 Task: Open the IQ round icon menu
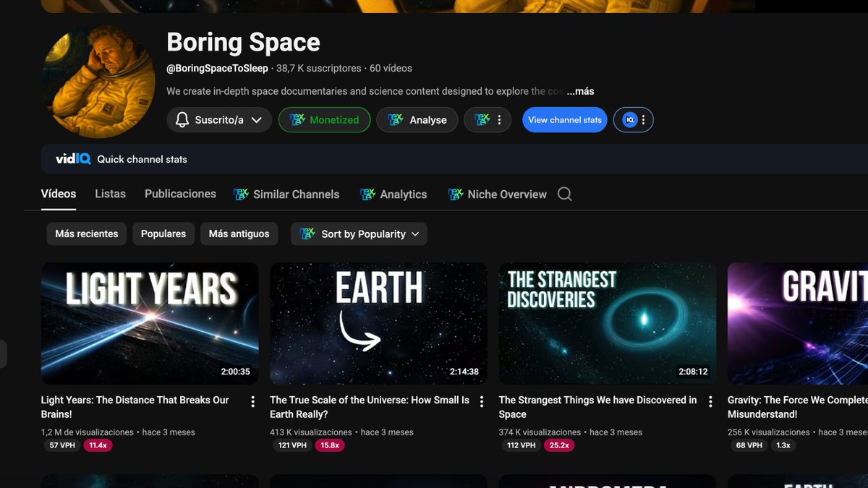pyautogui.click(x=634, y=120)
